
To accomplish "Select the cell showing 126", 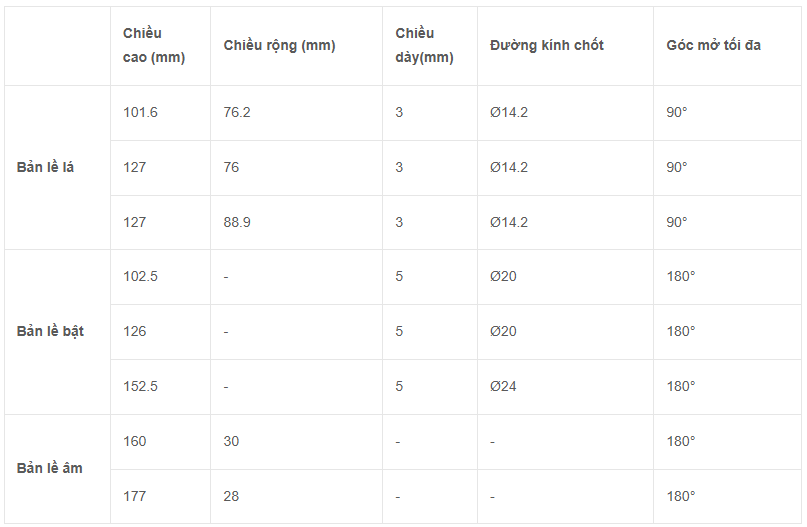I will pos(160,332).
